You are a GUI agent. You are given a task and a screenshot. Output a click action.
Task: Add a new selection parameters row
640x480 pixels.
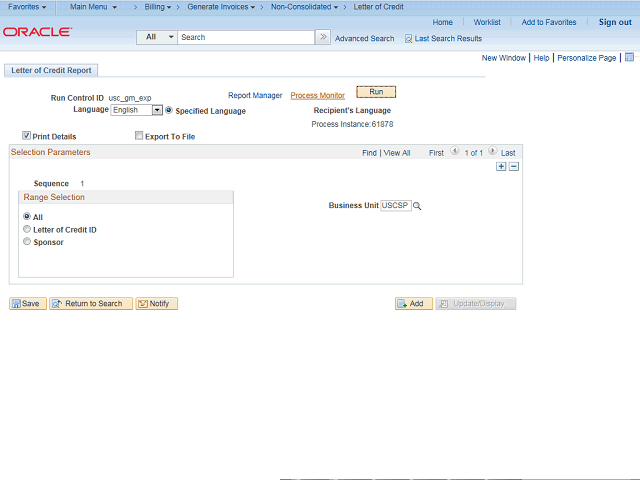click(501, 167)
